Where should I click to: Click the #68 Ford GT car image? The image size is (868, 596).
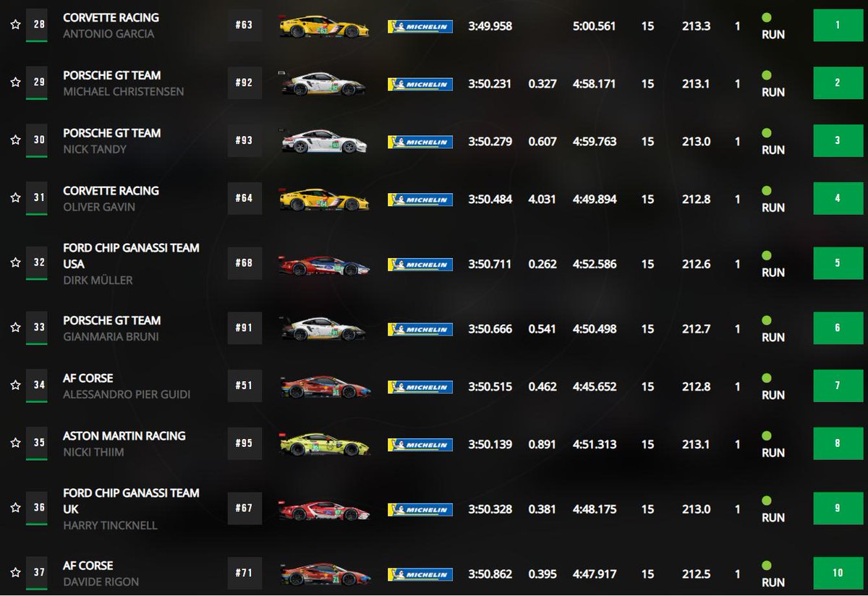click(324, 264)
